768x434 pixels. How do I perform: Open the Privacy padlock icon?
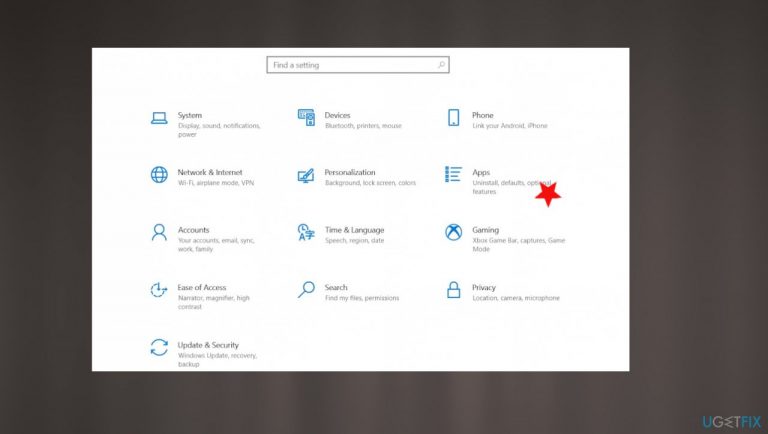(454, 289)
